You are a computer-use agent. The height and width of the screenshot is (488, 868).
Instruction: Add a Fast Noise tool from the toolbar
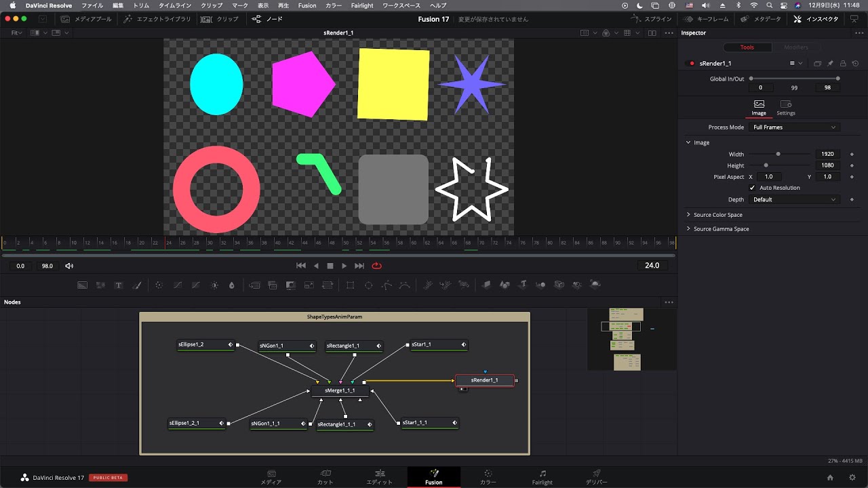tap(100, 285)
